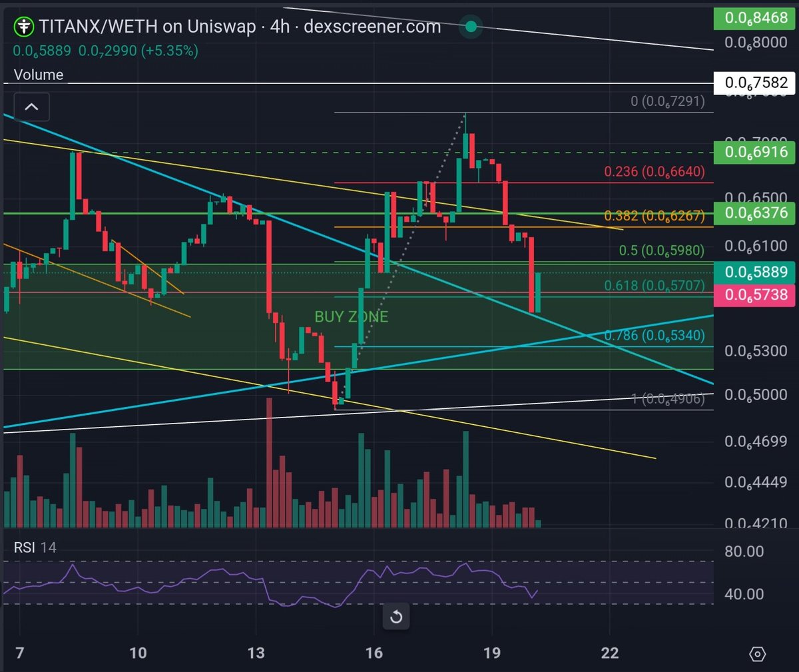Select the 0.236 Fibonacci level label
The width and height of the screenshot is (799, 672).
[654, 171]
